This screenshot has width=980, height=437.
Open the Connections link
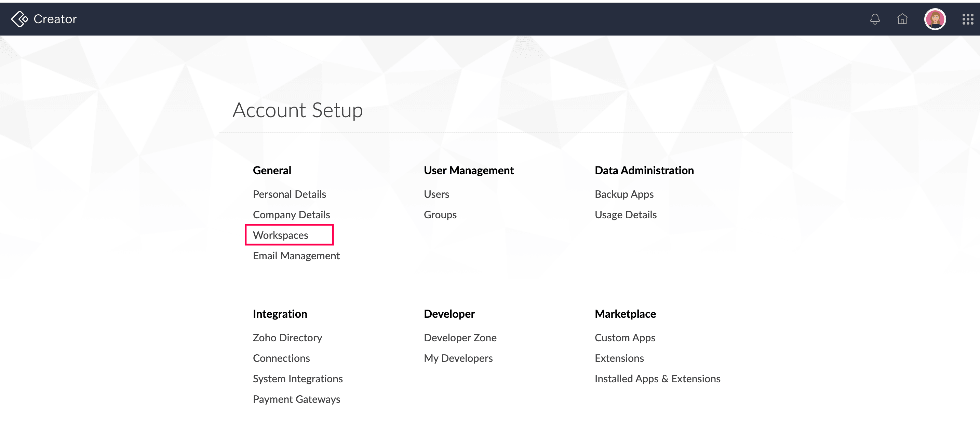point(281,358)
